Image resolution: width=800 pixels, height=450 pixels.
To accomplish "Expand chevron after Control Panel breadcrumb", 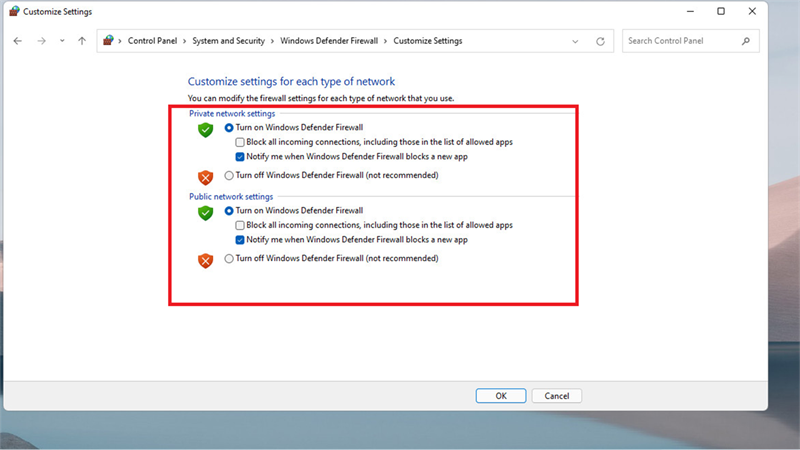I will coord(185,41).
